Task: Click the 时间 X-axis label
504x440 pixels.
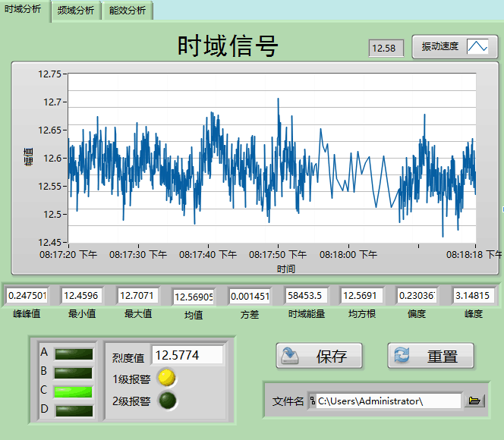Action: 286,269
